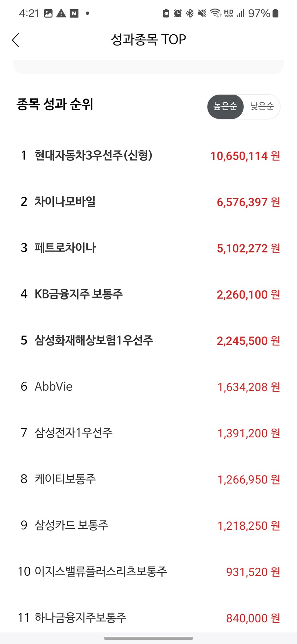This screenshot has height=644, width=297.
Task: Tap the battery icon in status bar
Action: (x=276, y=13)
